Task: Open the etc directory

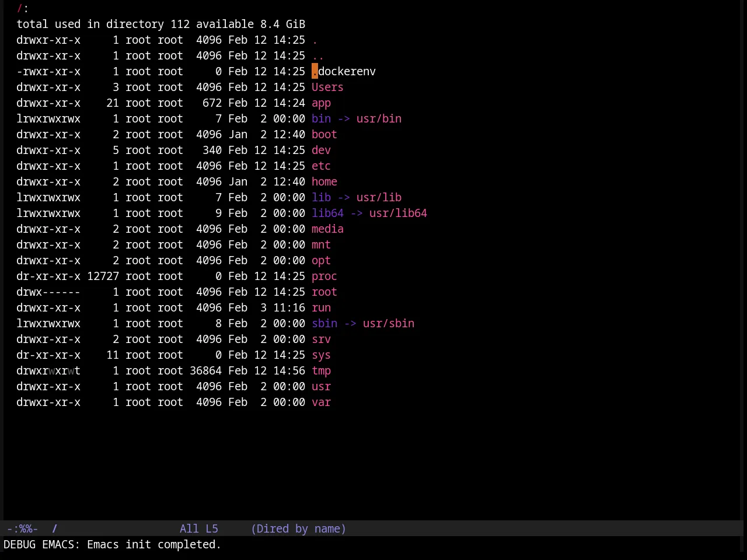Action: 321,166
